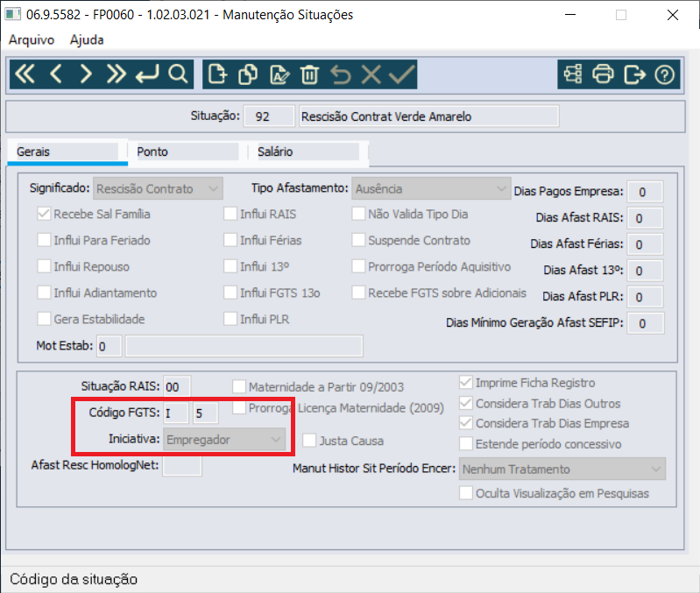Click Afast Resc HomologNet field
Viewport: 700px width, 593px height.
click(x=181, y=465)
